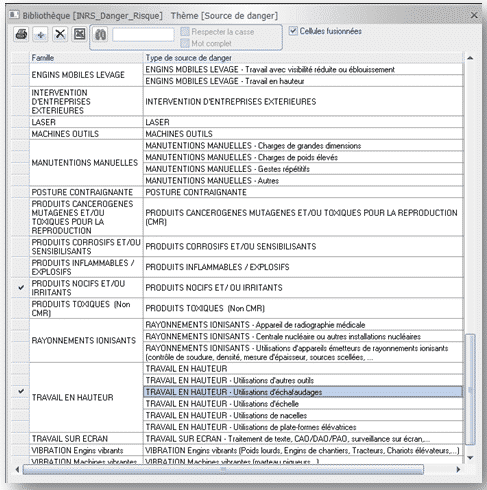The image size is (487, 490).
Task: Select 'MANUTENTIONS MANUELLES - Gestes répétitifs'
Action: click(303, 169)
